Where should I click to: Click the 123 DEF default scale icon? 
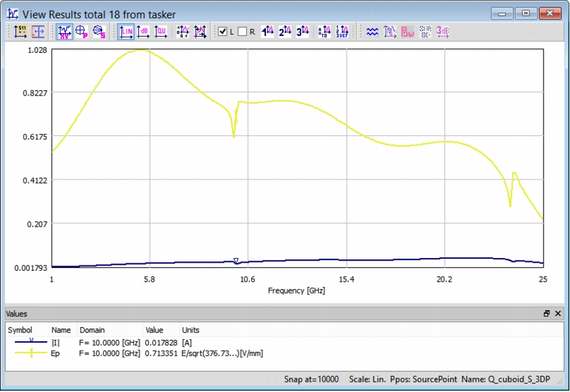click(342, 32)
